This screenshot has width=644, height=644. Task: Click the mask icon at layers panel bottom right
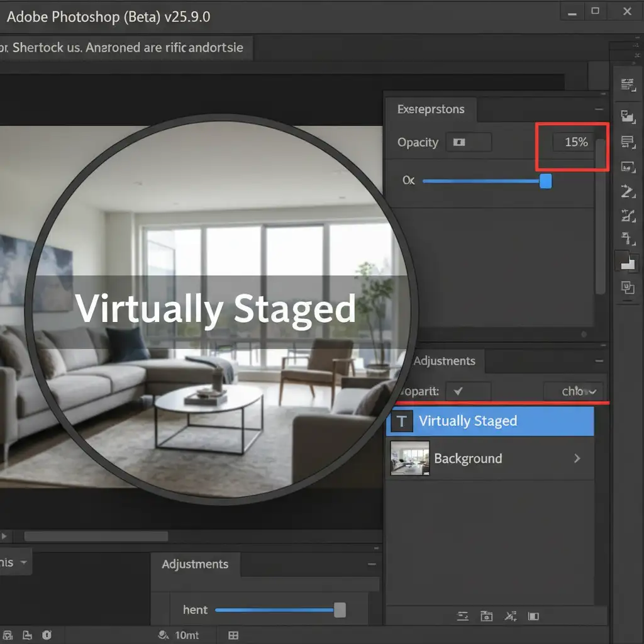(533, 616)
